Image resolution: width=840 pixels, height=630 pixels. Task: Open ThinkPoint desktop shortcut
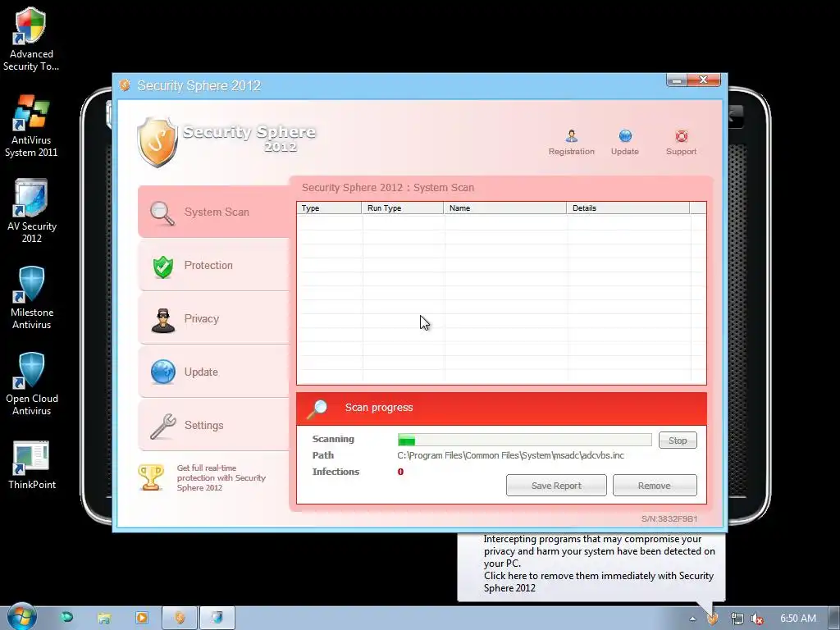pos(31,465)
